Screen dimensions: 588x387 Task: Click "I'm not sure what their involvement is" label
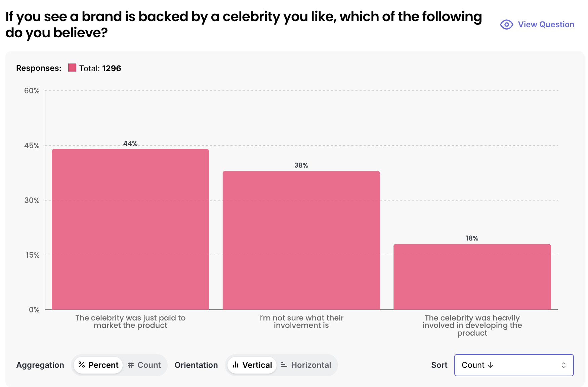(x=301, y=321)
